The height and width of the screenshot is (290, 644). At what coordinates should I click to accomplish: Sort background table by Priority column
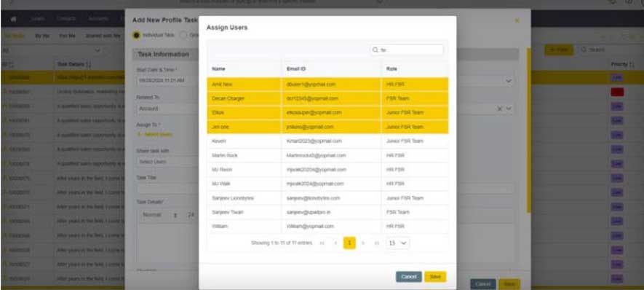coord(623,65)
